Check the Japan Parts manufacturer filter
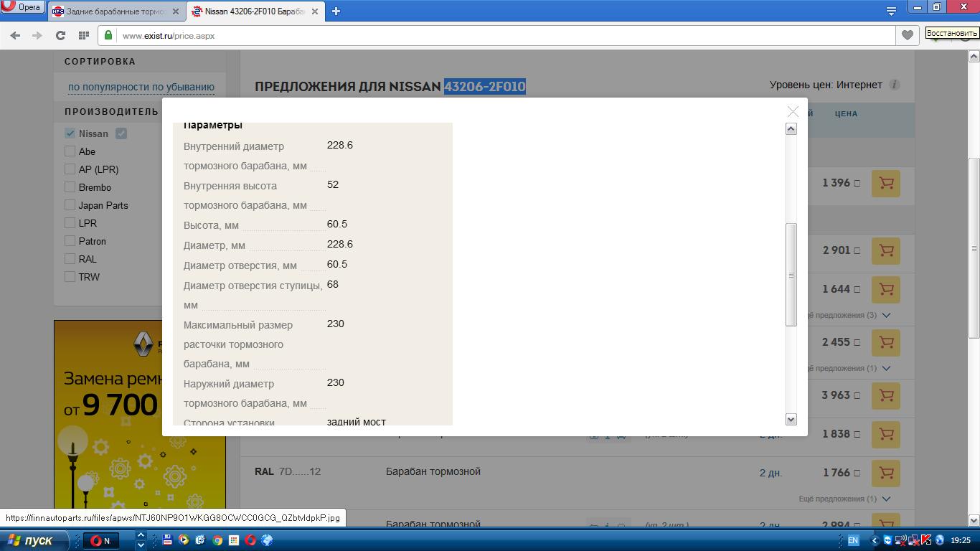Viewport: 980px width, 551px height. coord(70,205)
